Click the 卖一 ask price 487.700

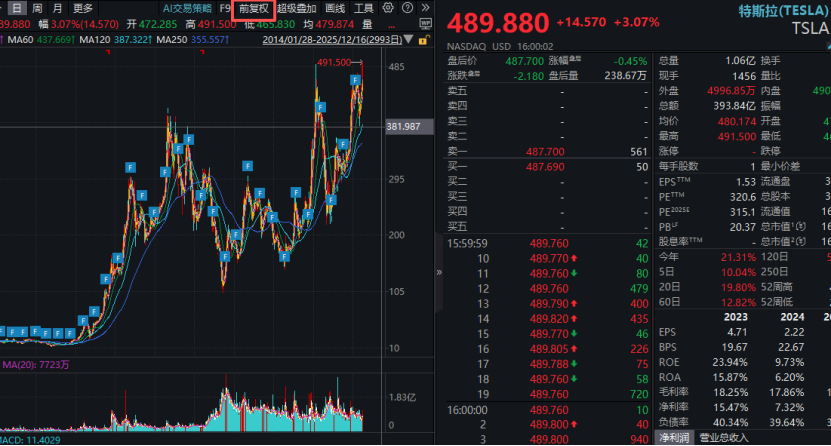tap(545, 151)
